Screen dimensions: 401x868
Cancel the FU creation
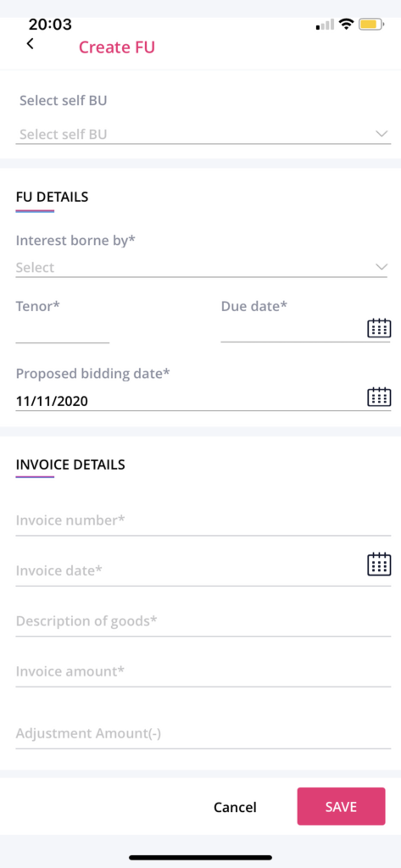(235, 807)
